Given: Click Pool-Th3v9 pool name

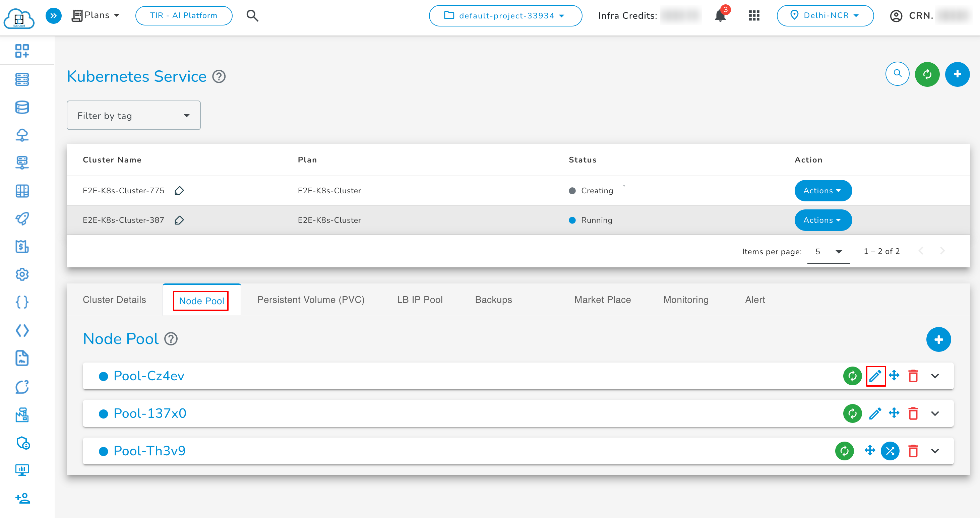Looking at the screenshot, I should pos(149,451).
